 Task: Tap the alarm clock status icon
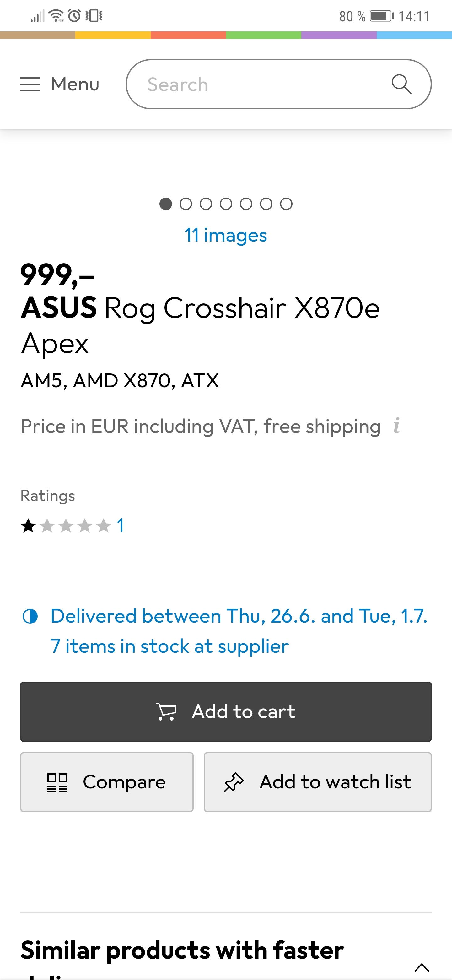pyautogui.click(x=74, y=16)
